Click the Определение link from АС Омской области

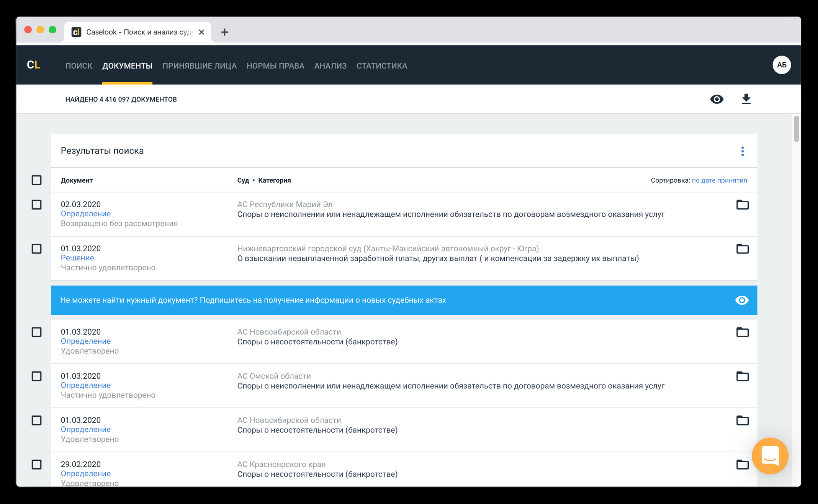pyautogui.click(x=86, y=385)
